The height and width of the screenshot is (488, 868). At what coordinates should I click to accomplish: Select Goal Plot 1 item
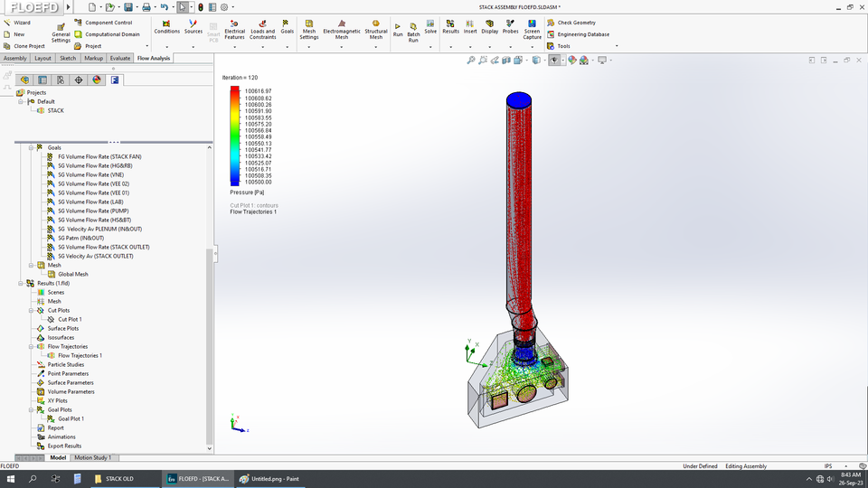(x=66, y=418)
